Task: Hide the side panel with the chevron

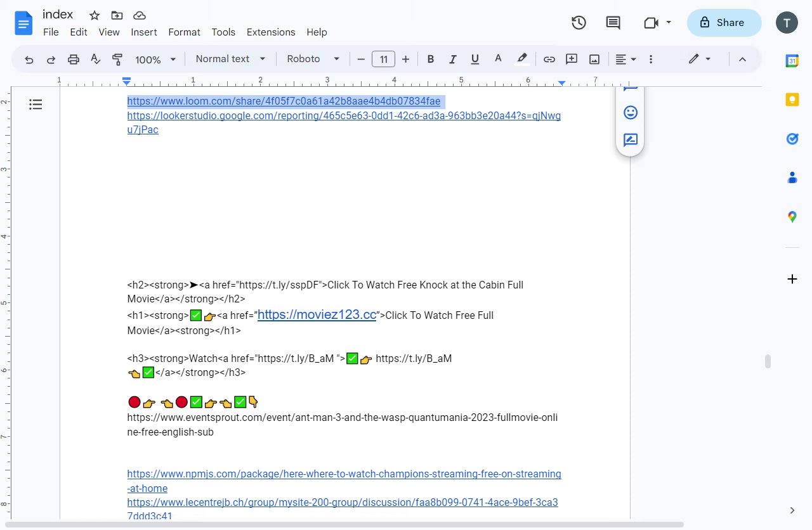Action: click(792, 510)
